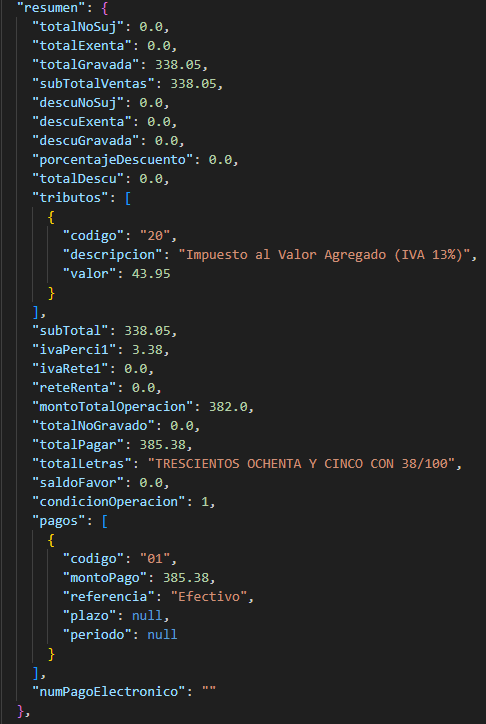Click the "condicionOperacion" key
Viewport: 486px width, 724px height.
click(108, 501)
